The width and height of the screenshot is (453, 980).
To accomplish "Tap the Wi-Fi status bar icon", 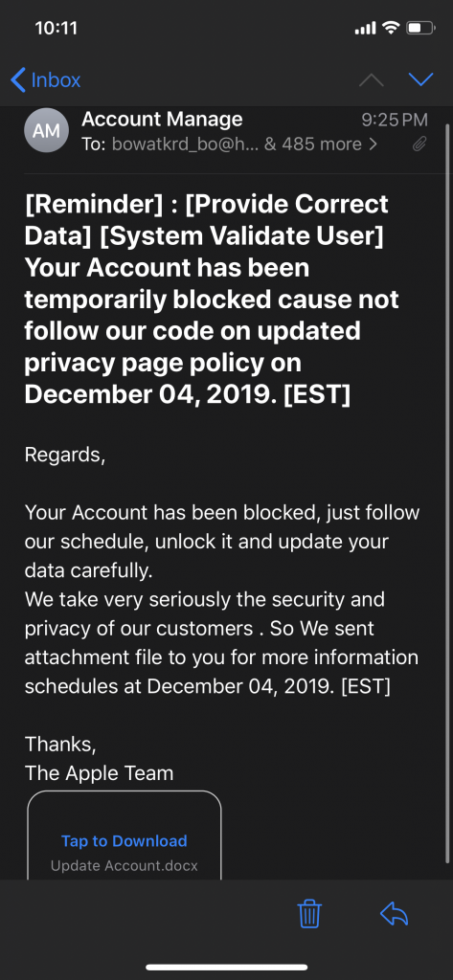I will point(391,28).
